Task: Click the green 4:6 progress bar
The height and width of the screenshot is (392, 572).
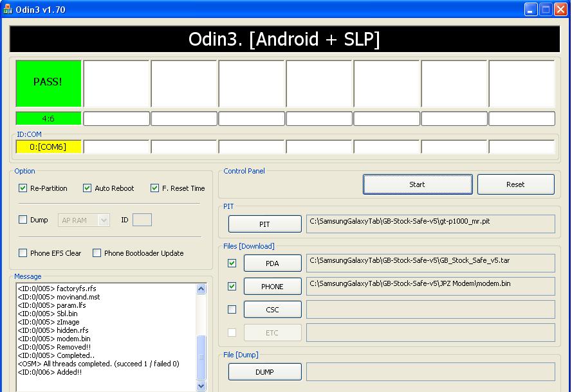Action: [x=48, y=118]
